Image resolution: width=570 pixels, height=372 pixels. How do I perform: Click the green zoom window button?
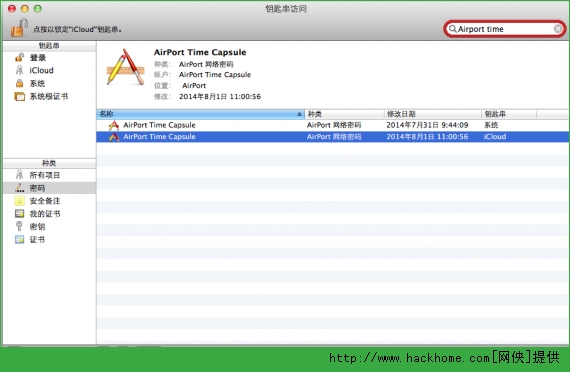coord(38,9)
